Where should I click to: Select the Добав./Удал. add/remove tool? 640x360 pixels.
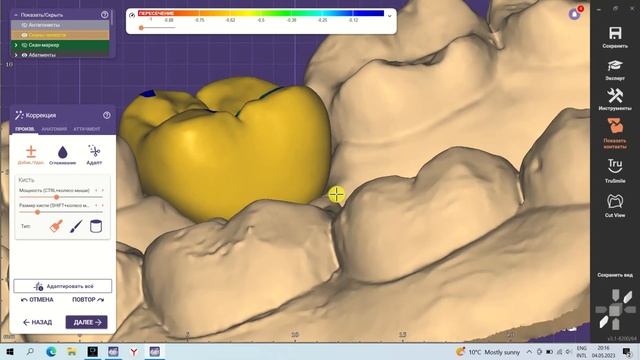(31, 155)
